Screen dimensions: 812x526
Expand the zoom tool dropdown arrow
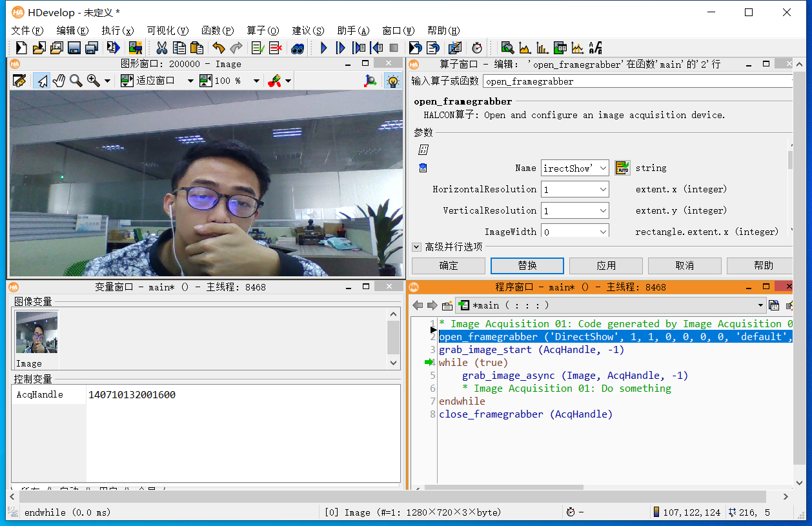pos(107,81)
